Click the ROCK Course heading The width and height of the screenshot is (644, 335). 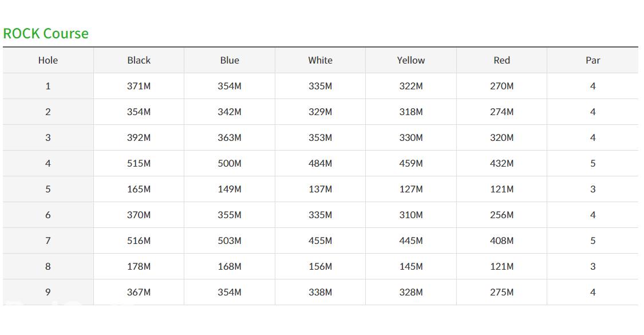point(46,33)
